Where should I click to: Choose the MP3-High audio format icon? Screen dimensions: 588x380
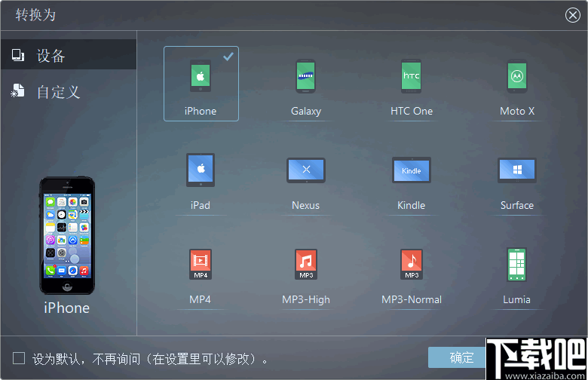[x=306, y=265]
